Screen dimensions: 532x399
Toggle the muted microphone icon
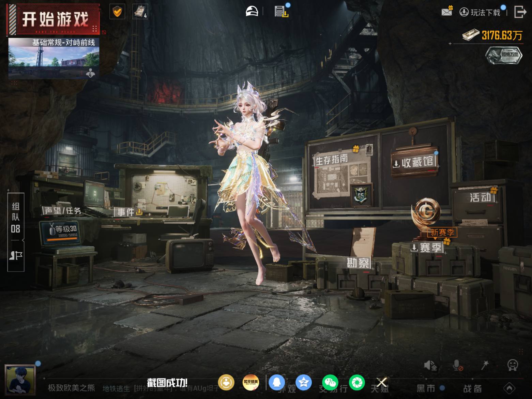[457, 366]
